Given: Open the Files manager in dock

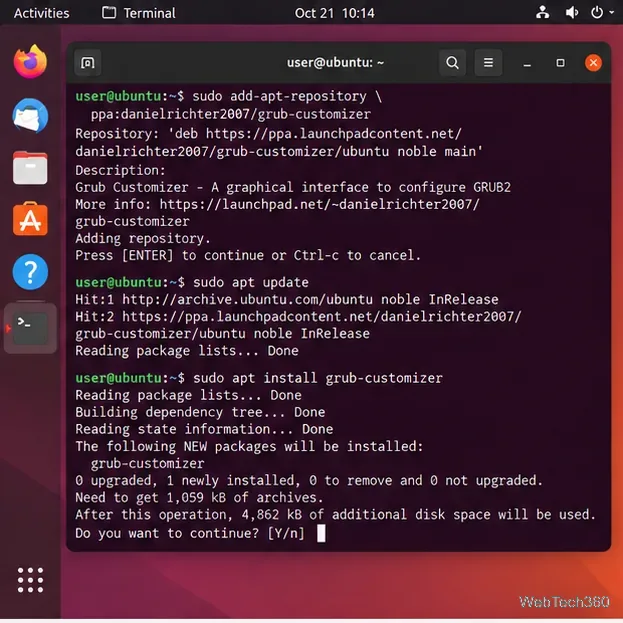Looking at the screenshot, I should pyautogui.click(x=30, y=168).
